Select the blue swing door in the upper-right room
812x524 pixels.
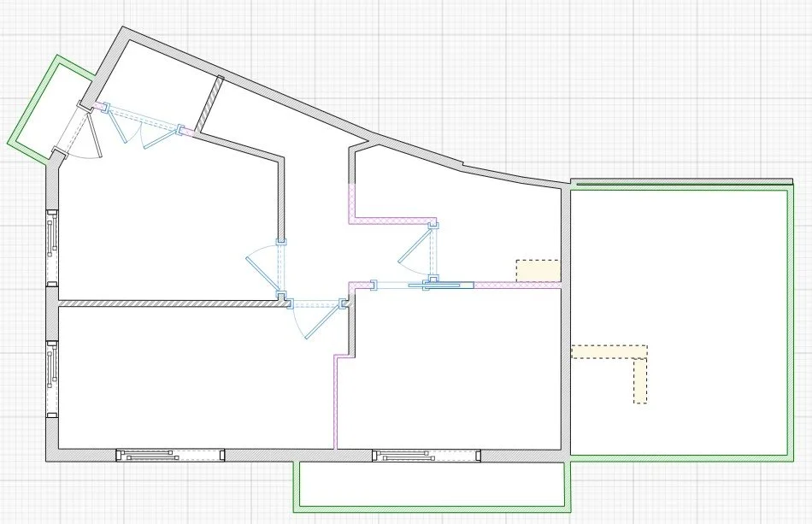[x=419, y=251]
